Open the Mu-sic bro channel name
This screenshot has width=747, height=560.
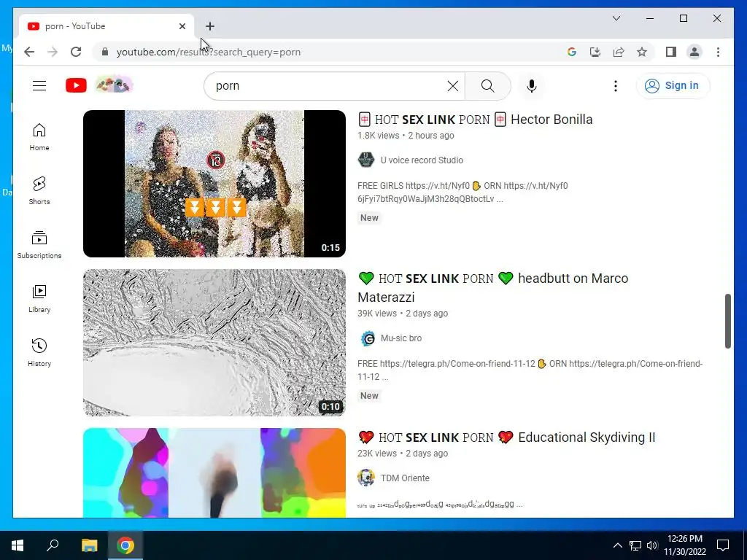pyautogui.click(x=401, y=338)
